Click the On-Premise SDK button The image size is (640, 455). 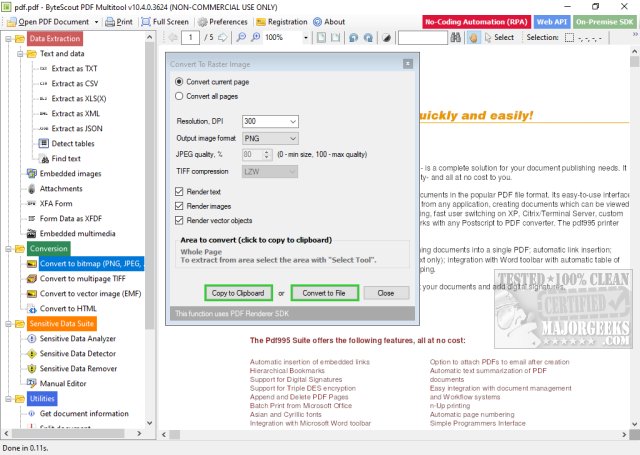click(605, 22)
